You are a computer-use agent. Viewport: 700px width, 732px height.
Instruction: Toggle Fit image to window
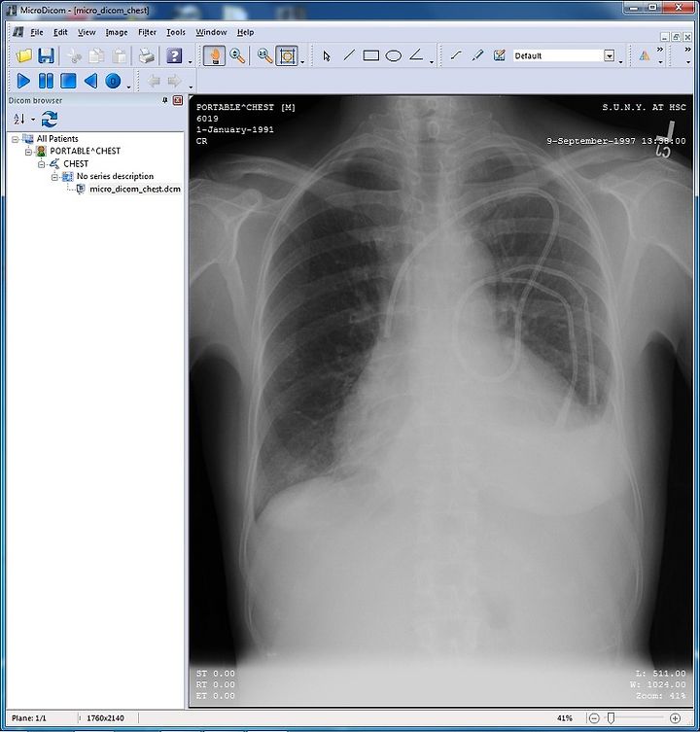[287, 56]
